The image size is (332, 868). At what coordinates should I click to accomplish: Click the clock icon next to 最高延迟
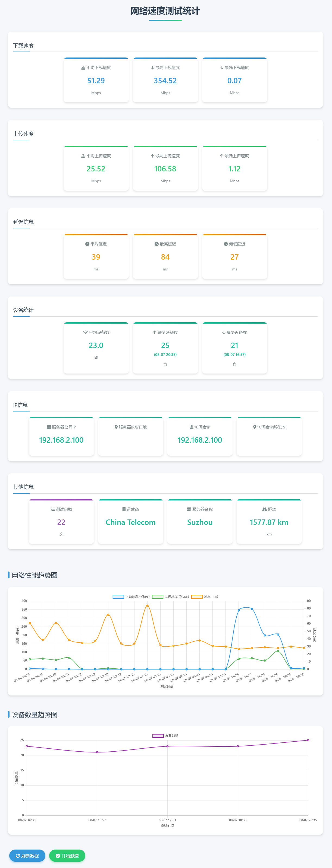tap(156, 244)
